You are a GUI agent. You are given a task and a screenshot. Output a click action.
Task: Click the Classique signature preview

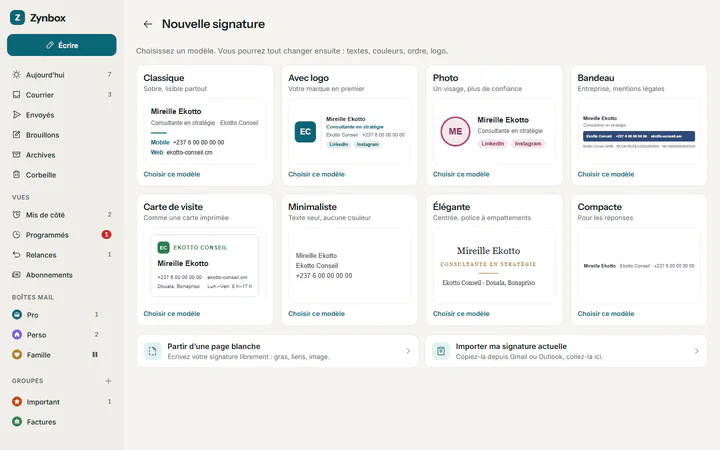click(x=205, y=132)
